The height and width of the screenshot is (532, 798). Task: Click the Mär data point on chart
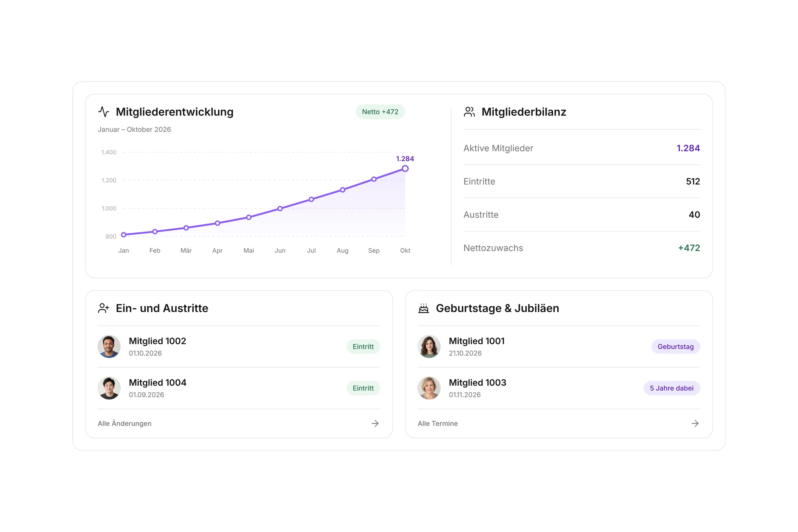tap(186, 228)
